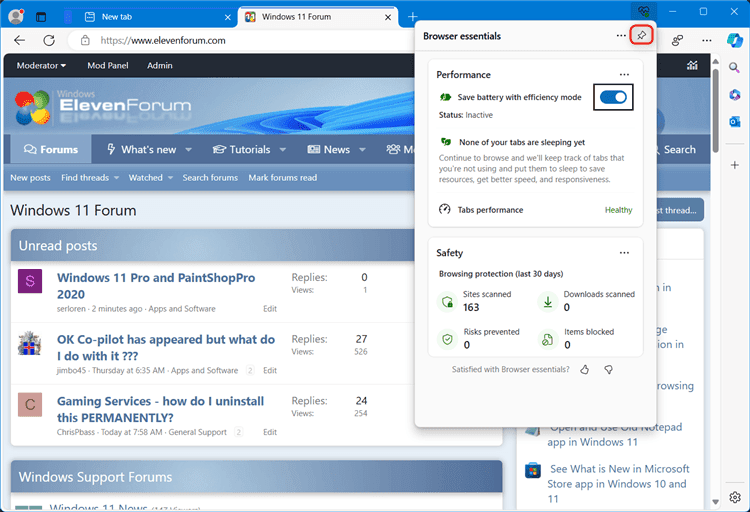Open sidebar Search icon
The height and width of the screenshot is (512, 750).
pos(735,68)
